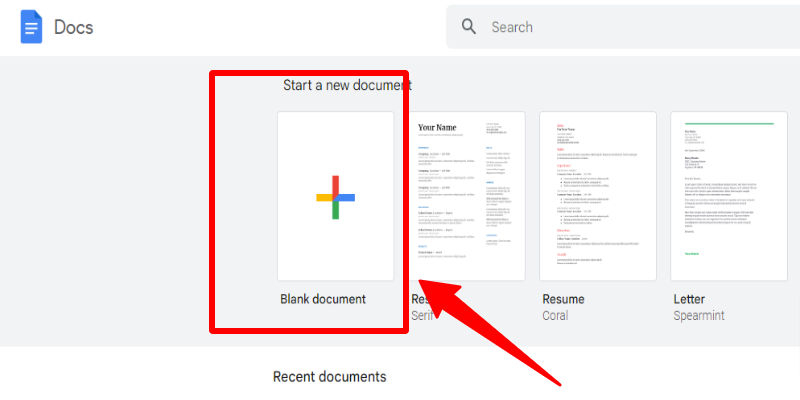This screenshot has width=800, height=400.
Task: Create a new Blank document thumbnail
Action: coord(336,196)
